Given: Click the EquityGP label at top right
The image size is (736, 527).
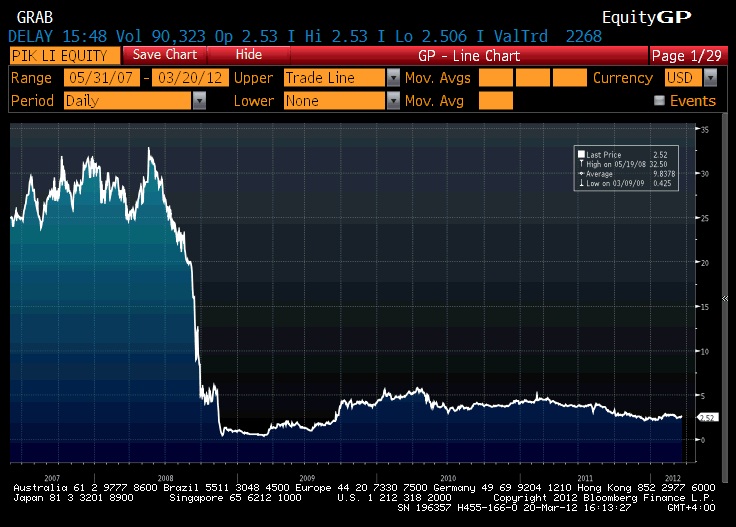Looking at the screenshot, I should pyautogui.click(x=647, y=17).
